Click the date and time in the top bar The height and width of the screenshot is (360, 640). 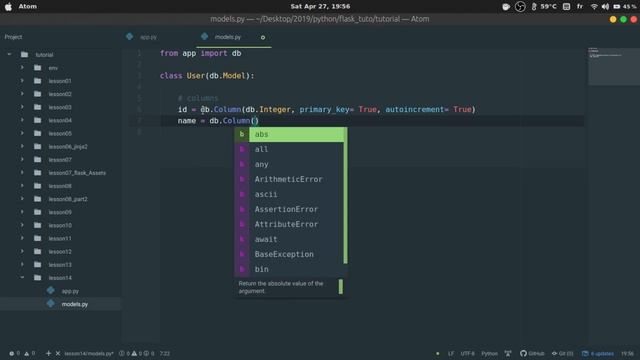tap(320, 7)
